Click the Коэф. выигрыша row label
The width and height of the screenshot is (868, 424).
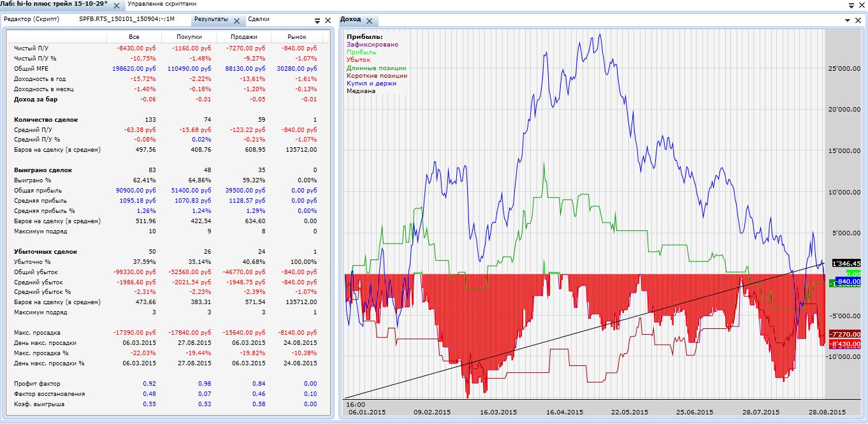point(39,404)
